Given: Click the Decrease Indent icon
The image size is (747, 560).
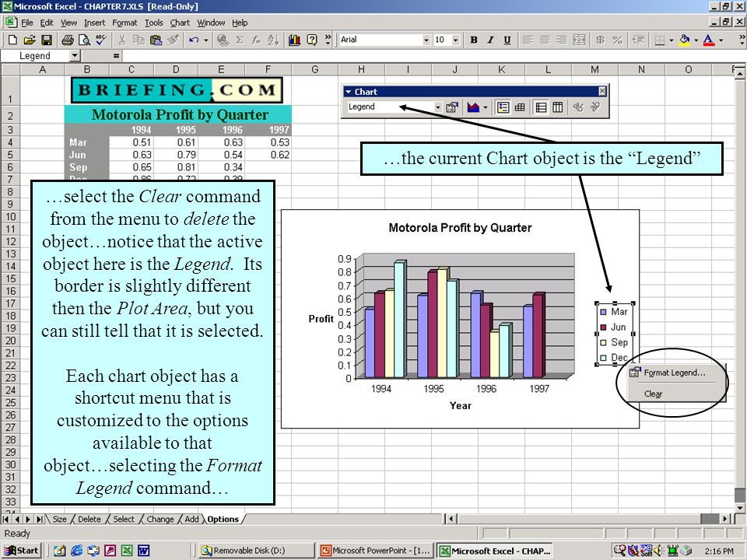Looking at the screenshot, I should click(638, 40).
